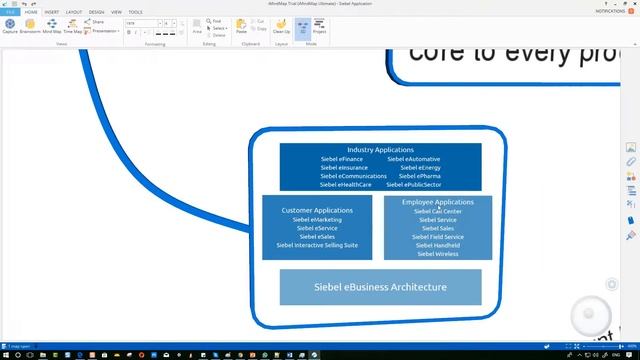Click the 3D navigation joystick
640x360 pixels.
click(x=591, y=315)
